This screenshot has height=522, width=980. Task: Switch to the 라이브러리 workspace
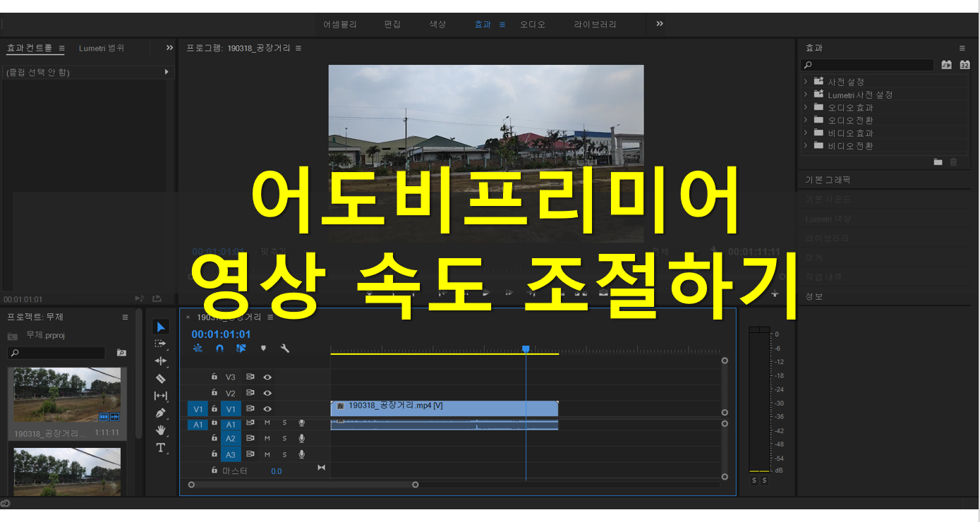pyautogui.click(x=595, y=24)
